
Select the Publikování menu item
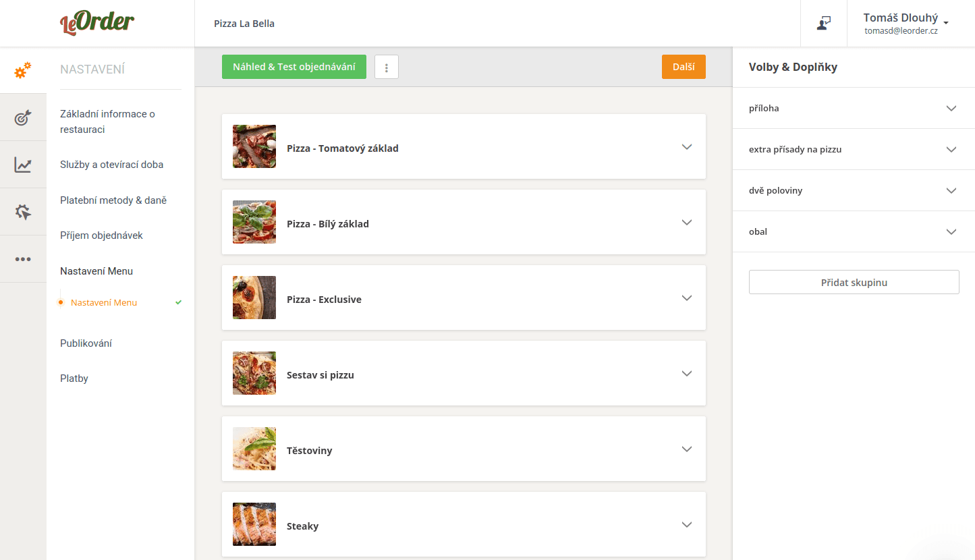(86, 343)
